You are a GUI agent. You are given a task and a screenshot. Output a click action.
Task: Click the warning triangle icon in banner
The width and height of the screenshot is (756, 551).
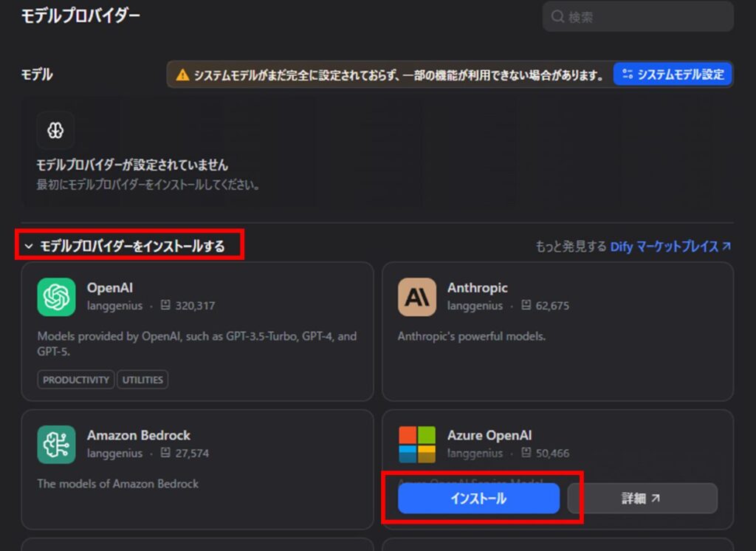[182, 75]
